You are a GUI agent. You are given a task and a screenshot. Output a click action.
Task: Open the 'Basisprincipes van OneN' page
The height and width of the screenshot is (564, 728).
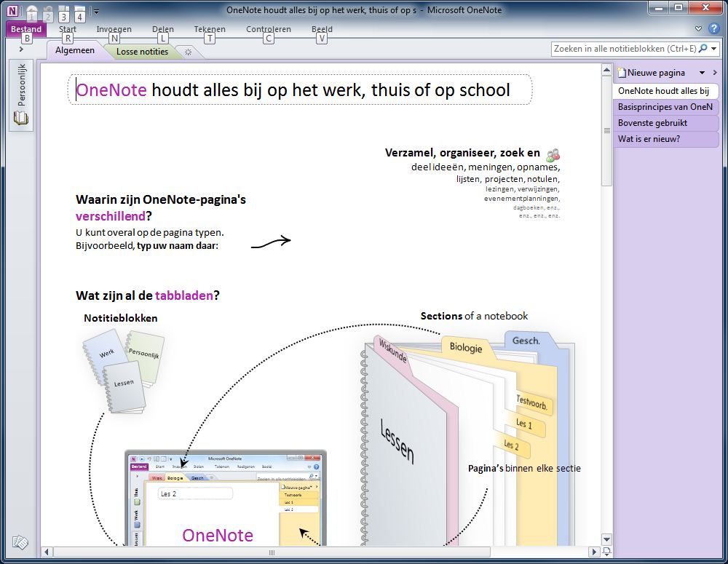click(665, 107)
